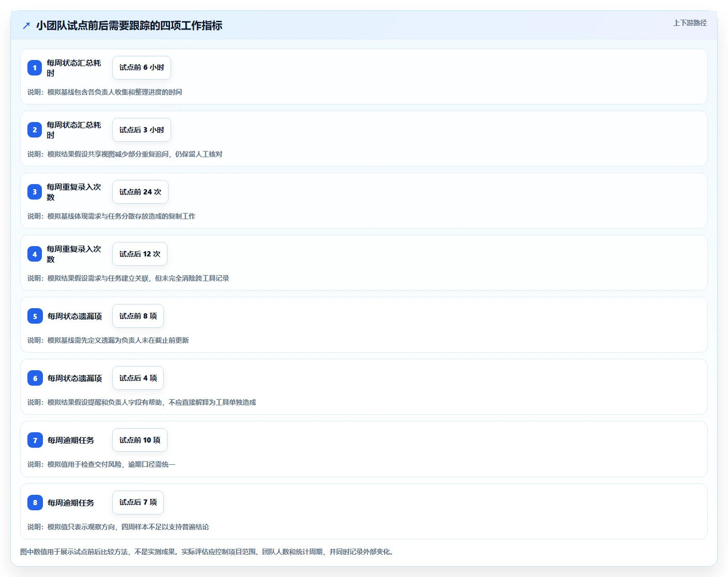Click 每周状态遗漏项 label in card 6
Screen dimensions: 728x577
tap(75, 378)
